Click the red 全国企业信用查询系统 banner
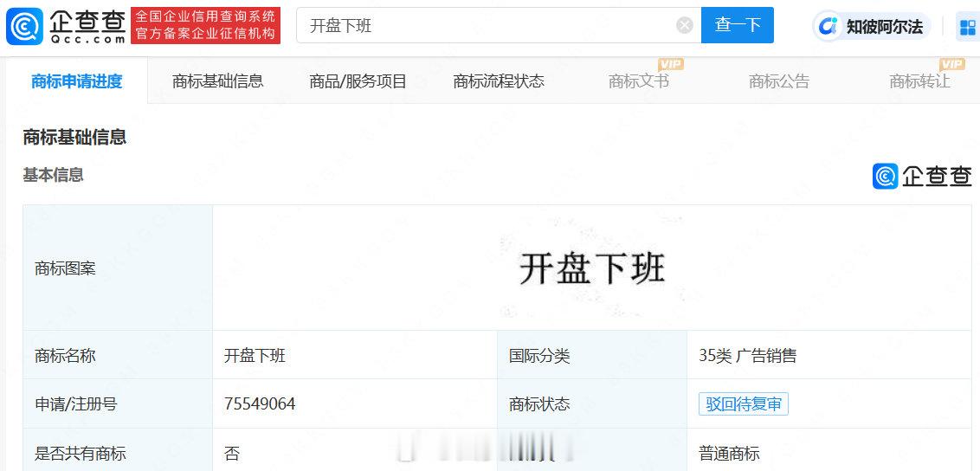Viewport: 980px width, 471px height. 205,26
